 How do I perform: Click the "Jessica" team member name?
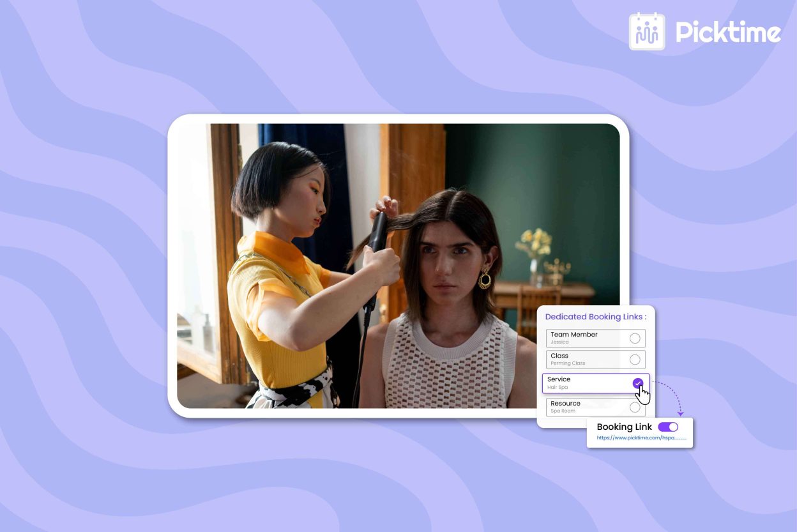point(559,342)
